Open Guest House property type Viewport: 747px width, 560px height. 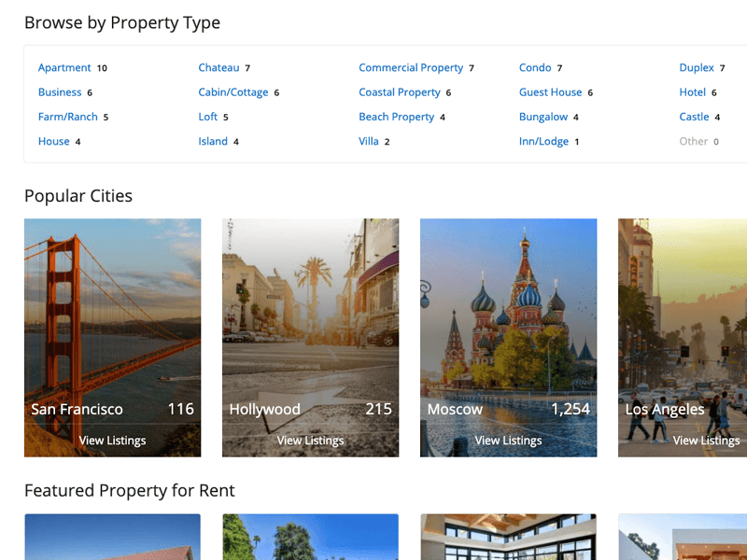click(550, 92)
